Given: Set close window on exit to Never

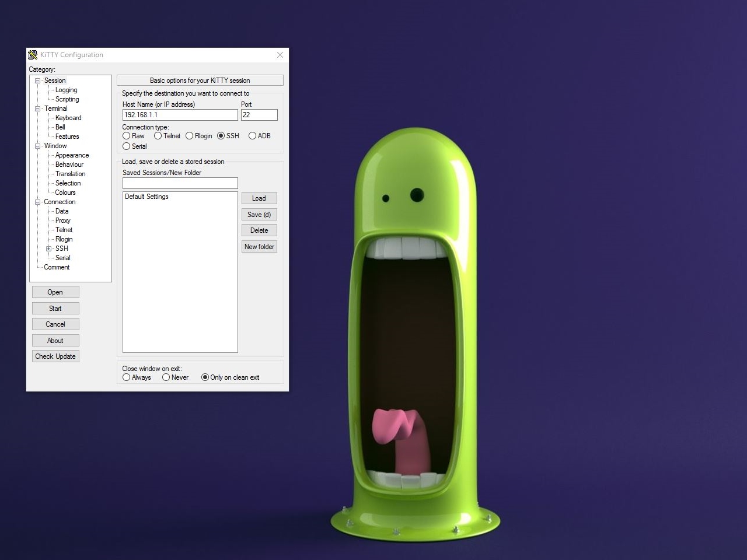Looking at the screenshot, I should 166,377.
